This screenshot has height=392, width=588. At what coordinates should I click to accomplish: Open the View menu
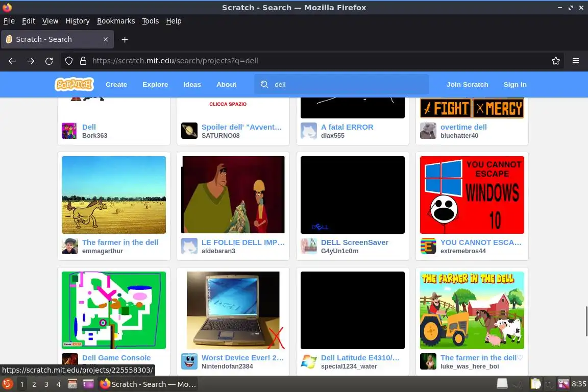point(50,21)
